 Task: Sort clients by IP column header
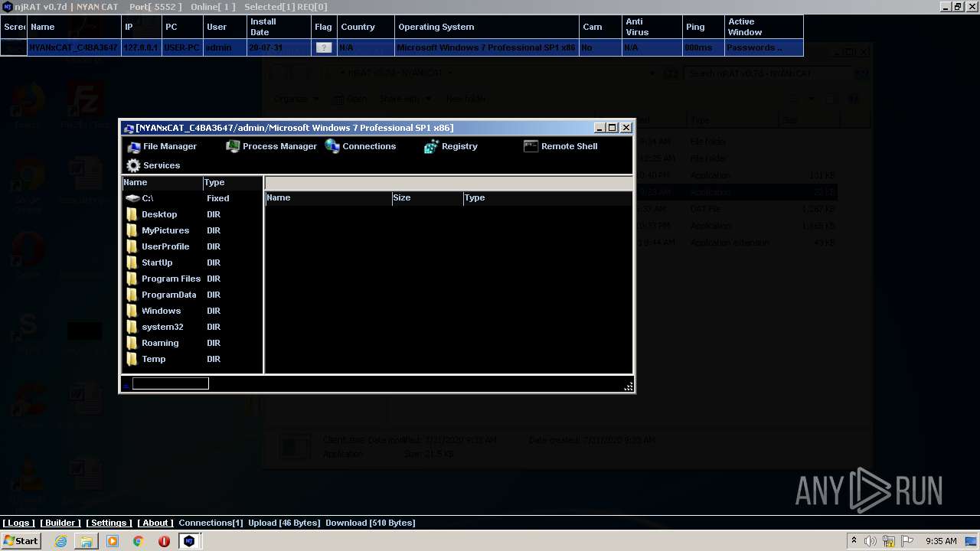tap(140, 27)
